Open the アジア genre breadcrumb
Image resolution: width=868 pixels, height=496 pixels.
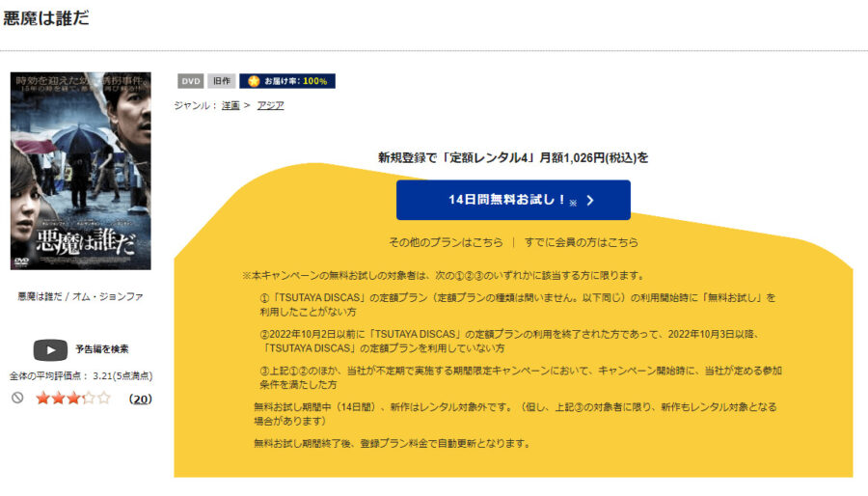tap(270, 105)
